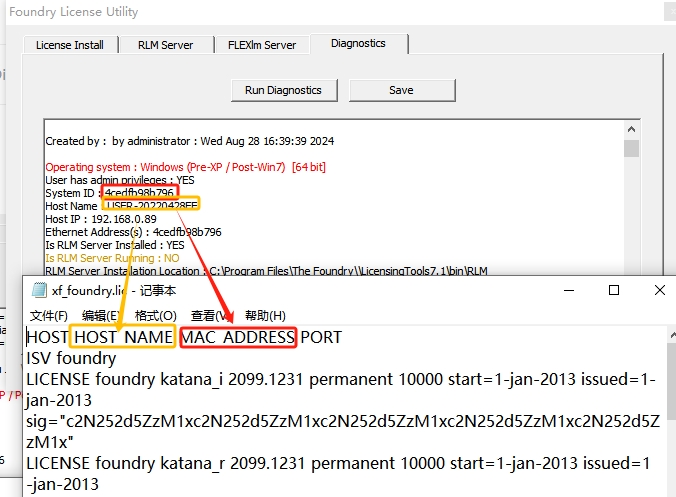This screenshot has width=676, height=497.
Task: Click MAC_ADDRESS placeholder in Notepad
Action: coord(238,337)
